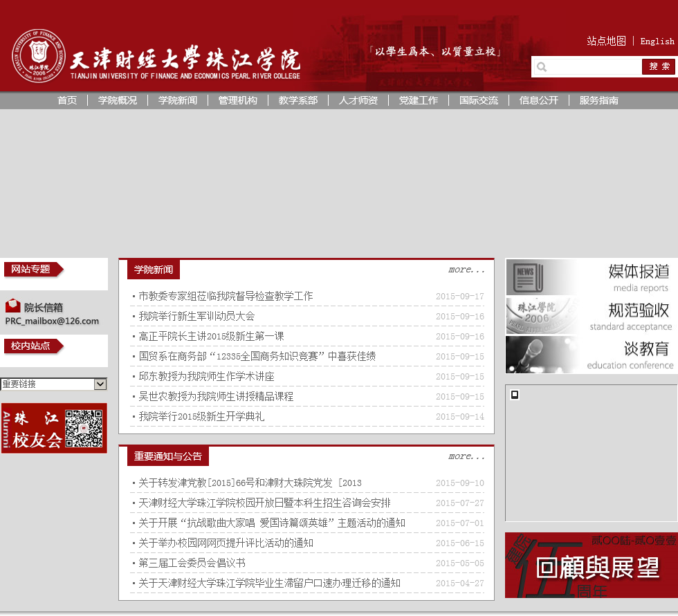678x616 pixels.
Task: Open news 吴世农教授为我院师生讲授精品课程
Action: click(216, 397)
